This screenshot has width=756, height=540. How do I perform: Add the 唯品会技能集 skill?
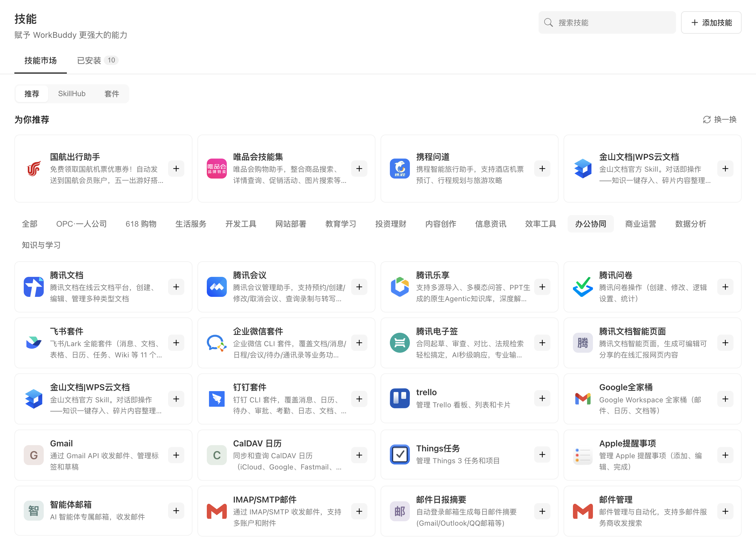pyautogui.click(x=359, y=169)
